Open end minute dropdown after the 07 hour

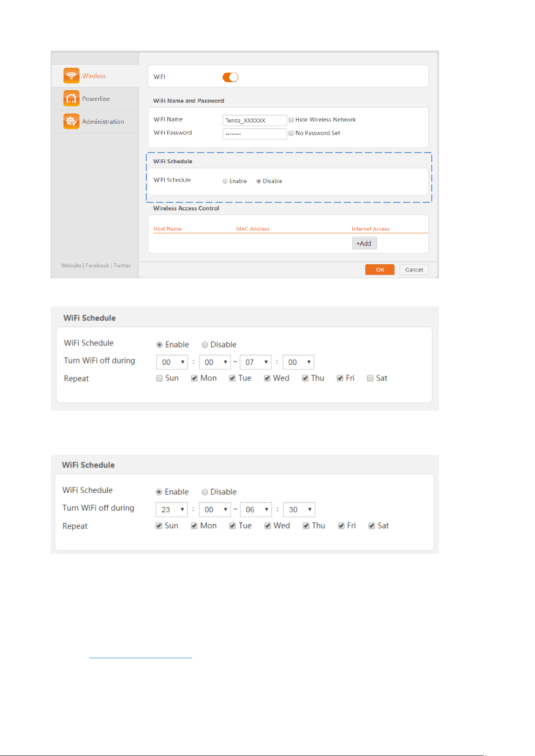(298, 362)
